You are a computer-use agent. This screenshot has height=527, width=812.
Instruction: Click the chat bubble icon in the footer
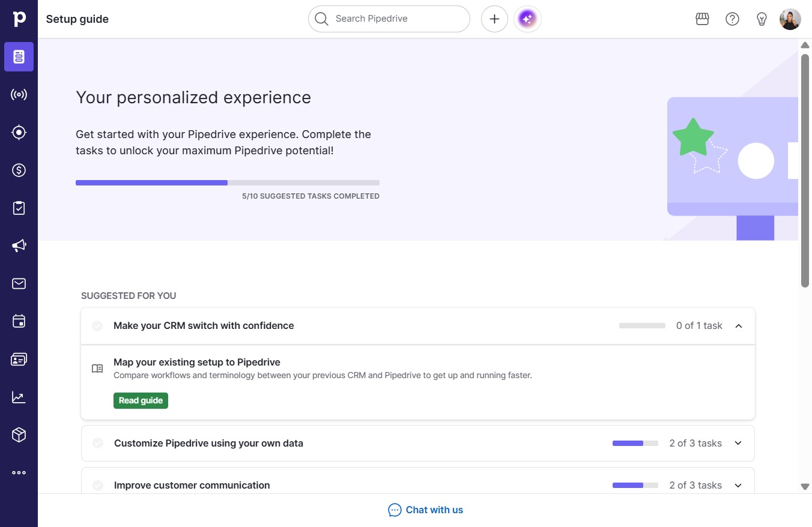(x=395, y=510)
